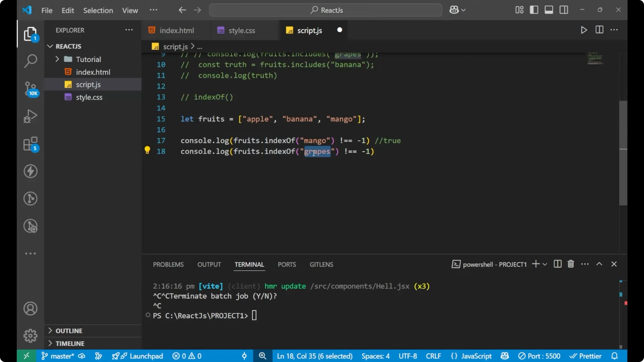Image resolution: width=644 pixels, height=362 pixels.
Task: Open the Extensions view with 5 updates
Action: coord(30,144)
